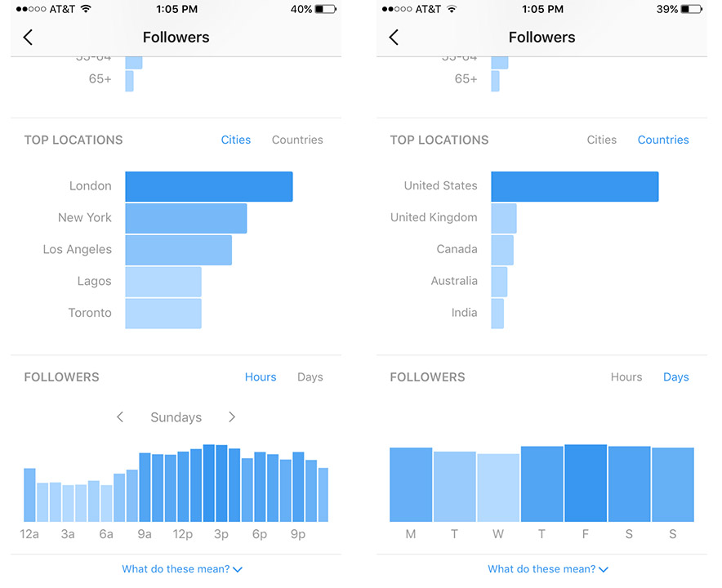Screen dimensions: 722x588
Task: Tap the What do these mean link
Action: (x=176, y=568)
